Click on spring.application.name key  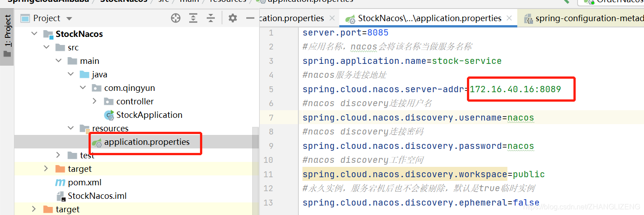click(x=364, y=61)
